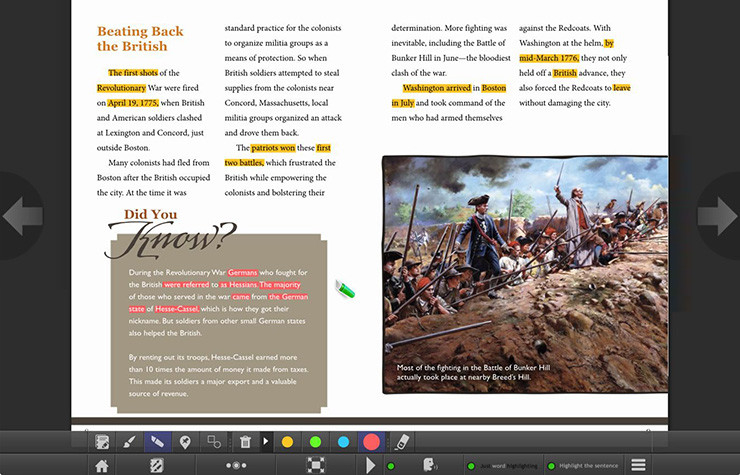
Task: Enable Highlight the sentence option
Action: (583, 466)
